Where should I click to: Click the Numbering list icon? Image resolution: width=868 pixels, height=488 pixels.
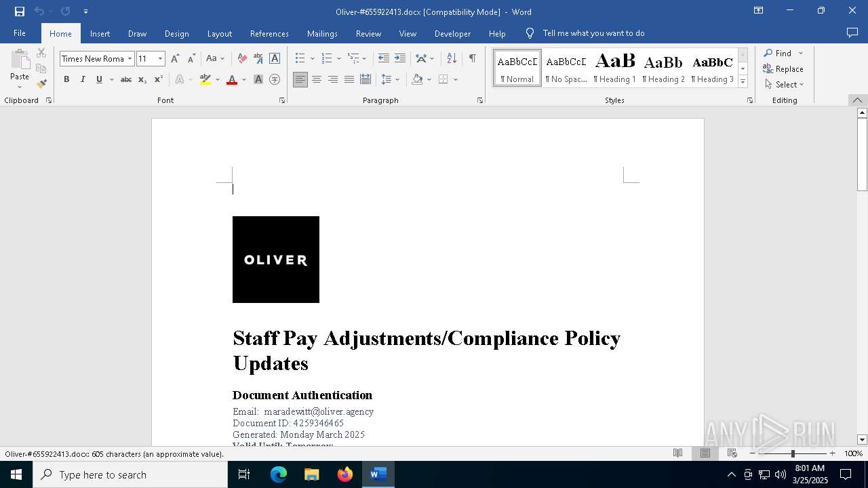click(x=327, y=59)
